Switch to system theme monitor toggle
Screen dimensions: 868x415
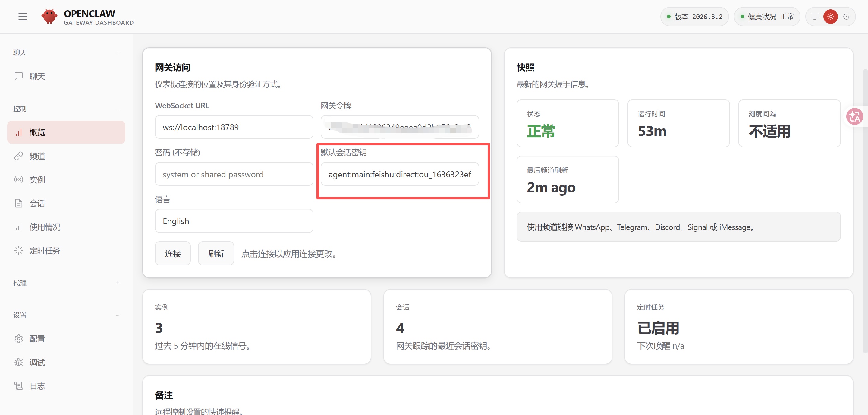click(815, 17)
